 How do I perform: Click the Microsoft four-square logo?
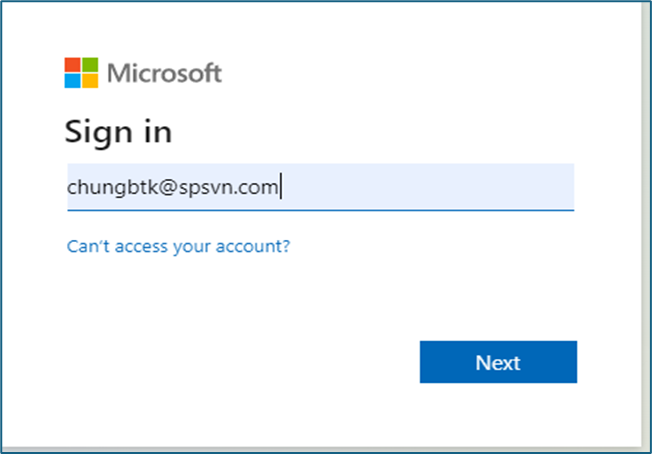point(82,73)
